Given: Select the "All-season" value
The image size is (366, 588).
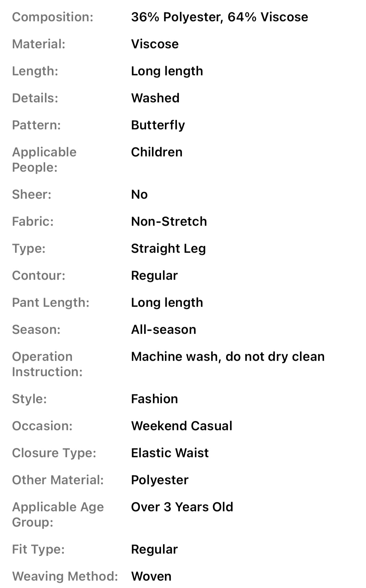Looking at the screenshot, I should [164, 330].
